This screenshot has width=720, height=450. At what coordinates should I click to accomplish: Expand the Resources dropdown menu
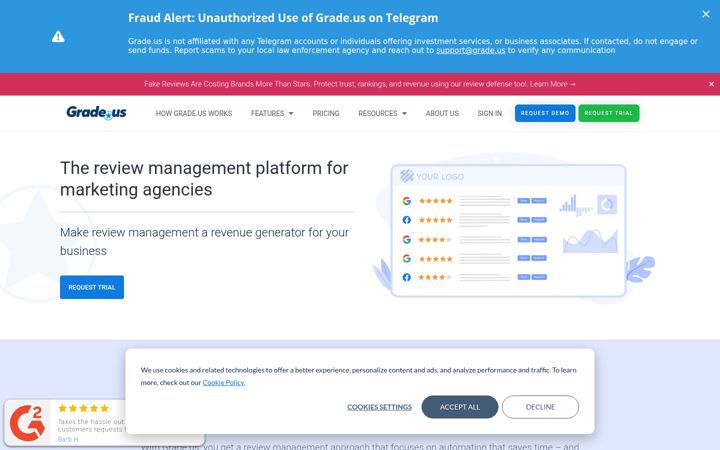point(382,113)
